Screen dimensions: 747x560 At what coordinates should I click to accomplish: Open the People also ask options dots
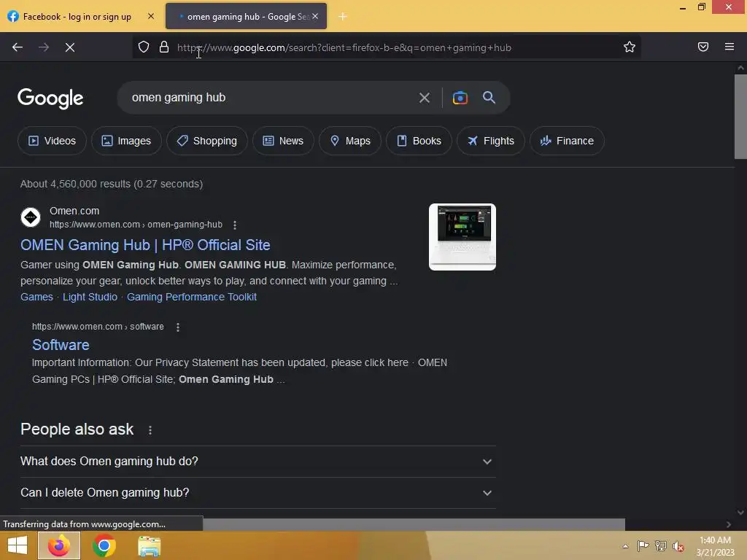(x=150, y=430)
